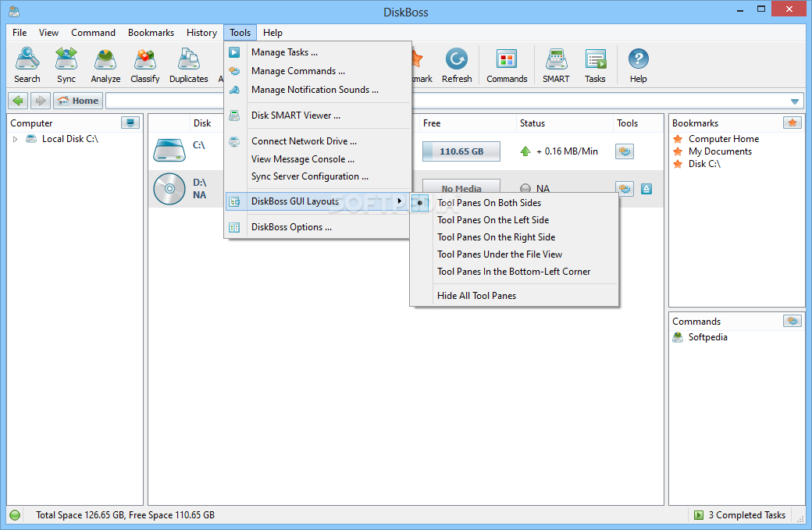812x530 pixels.
Task: Select Tool Panes In the Bottom-Left Corner
Action: tap(515, 271)
